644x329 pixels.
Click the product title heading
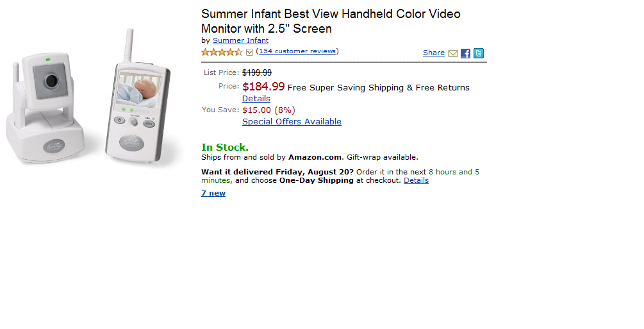tap(331, 21)
